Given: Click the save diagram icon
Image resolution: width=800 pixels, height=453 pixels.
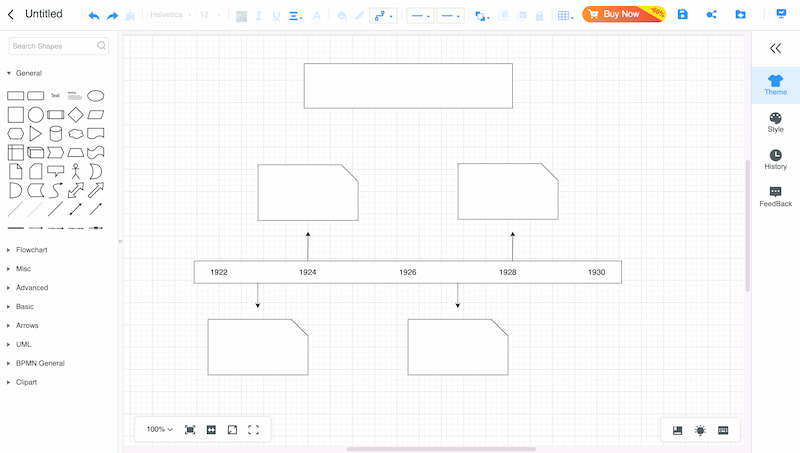Looking at the screenshot, I should (682, 15).
